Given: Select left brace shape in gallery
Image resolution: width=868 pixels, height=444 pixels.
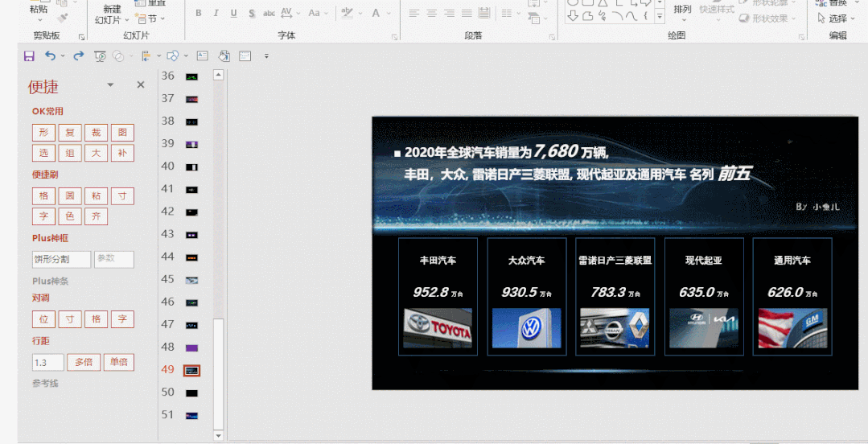Looking at the screenshot, I should click(x=645, y=16).
